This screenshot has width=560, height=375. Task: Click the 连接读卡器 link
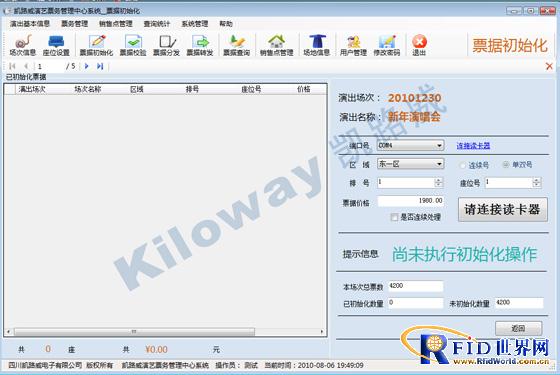pos(473,146)
